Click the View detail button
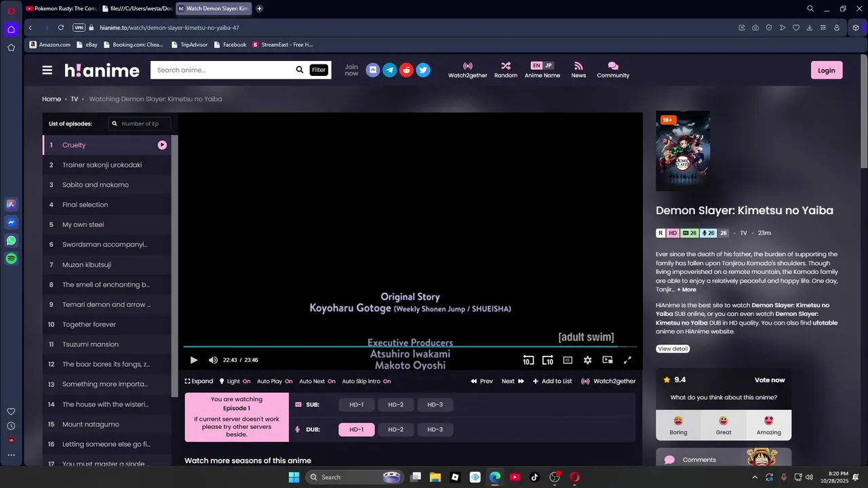Image resolution: width=868 pixels, height=488 pixels. [x=673, y=348]
